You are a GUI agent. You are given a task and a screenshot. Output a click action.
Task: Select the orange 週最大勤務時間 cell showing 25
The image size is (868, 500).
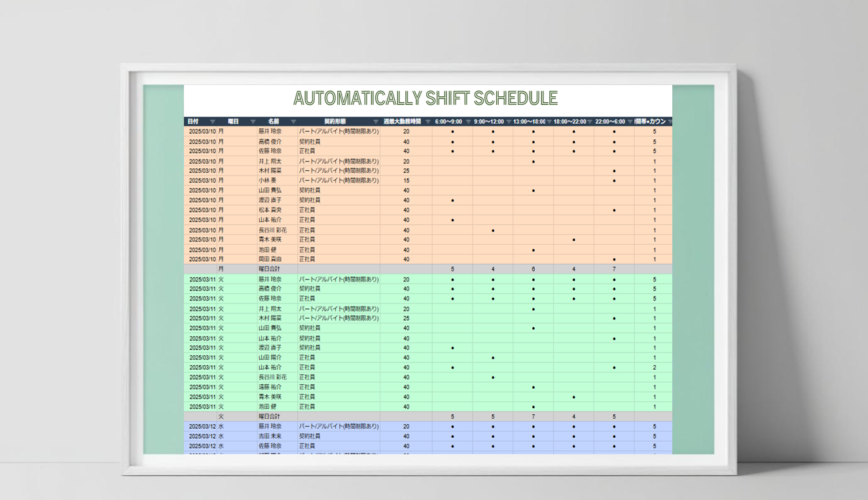click(406, 171)
